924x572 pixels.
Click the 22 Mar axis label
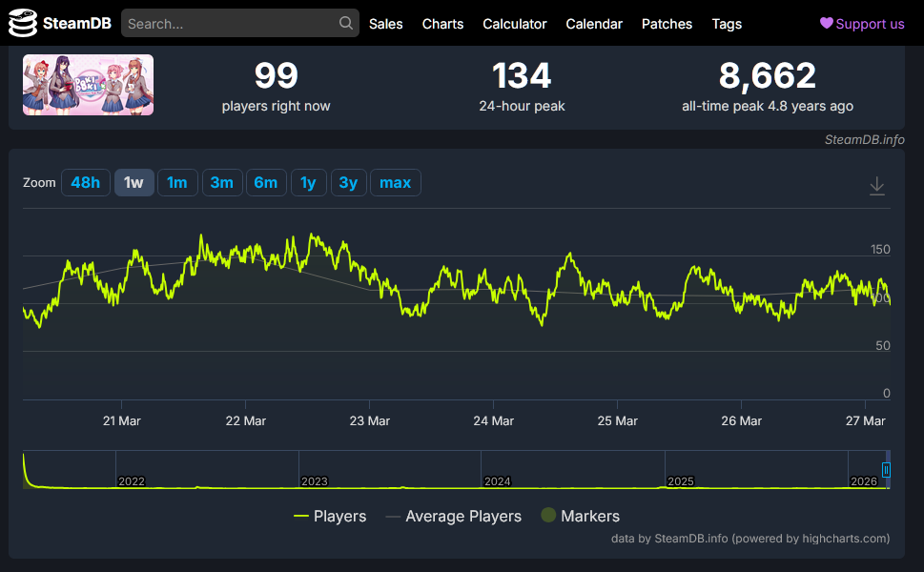click(245, 420)
